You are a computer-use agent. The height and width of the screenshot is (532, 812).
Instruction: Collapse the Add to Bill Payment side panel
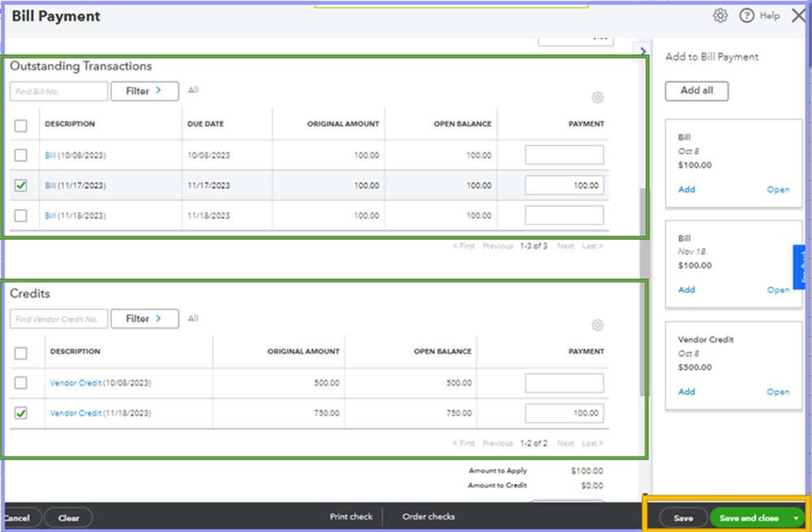[643, 50]
